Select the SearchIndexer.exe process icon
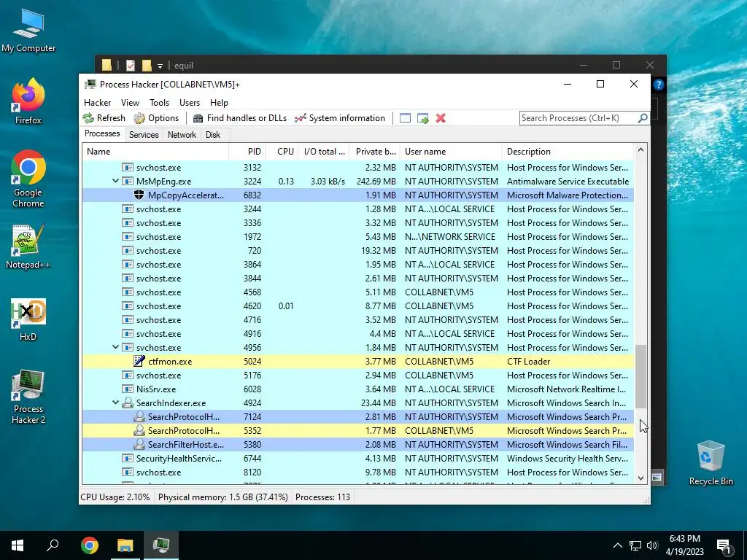The height and width of the screenshot is (560, 747). (127, 402)
